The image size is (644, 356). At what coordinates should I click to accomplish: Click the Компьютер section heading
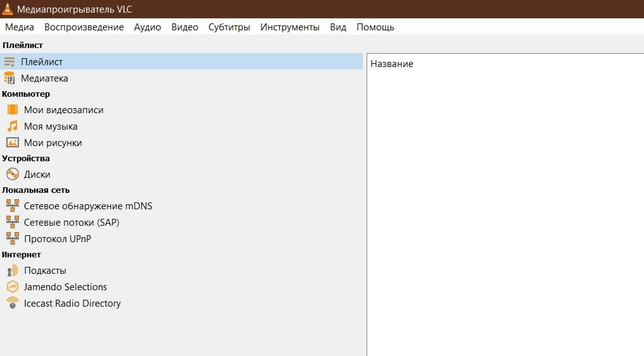click(26, 94)
